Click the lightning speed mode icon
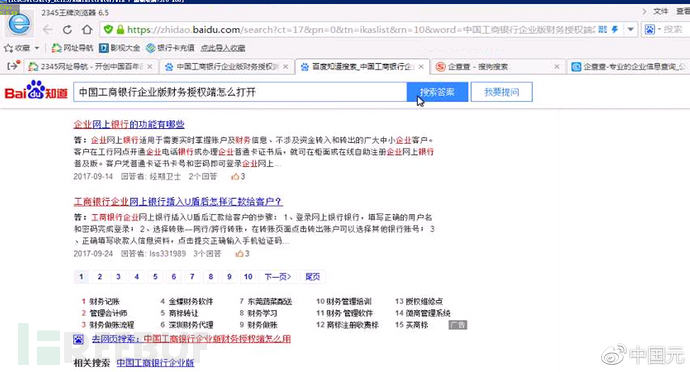Image resolution: width=690 pixels, height=372 pixels. 615,29
